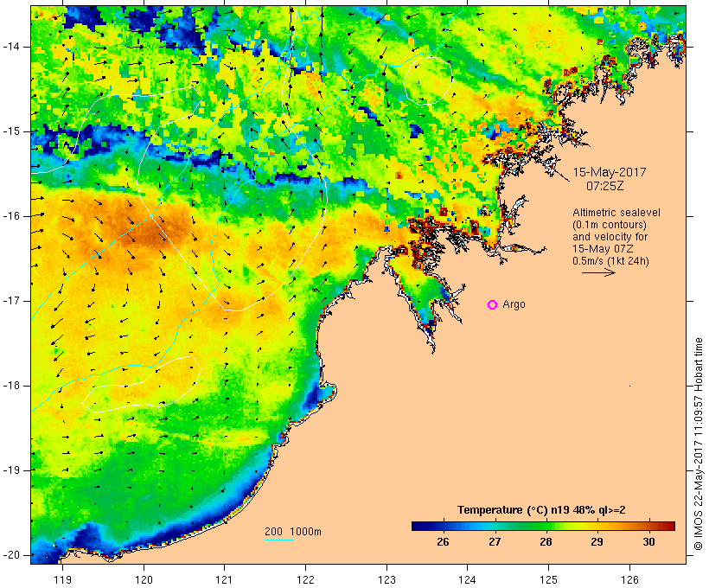
Task: Click the velocity scale reference arrow
Action: (x=598, y=272)
